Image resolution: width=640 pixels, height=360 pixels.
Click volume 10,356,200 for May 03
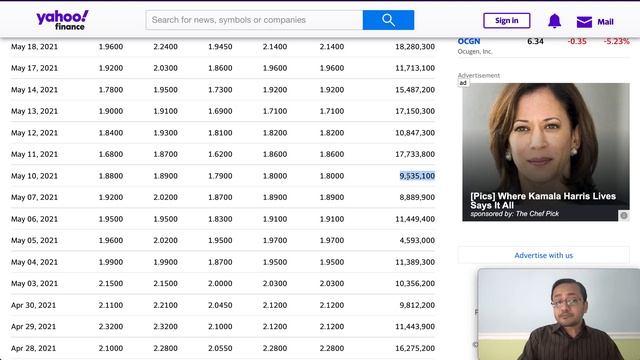coord(415,283)
